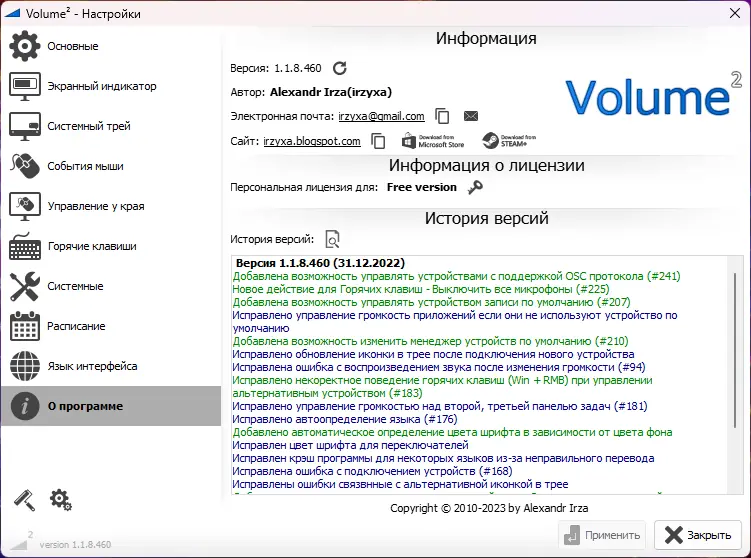Image resolution: width=751 pixels, height=558 pixels.
Task: Click the author name Alexandr Irza(irzyxa)
Action: [x=331, y=92]
